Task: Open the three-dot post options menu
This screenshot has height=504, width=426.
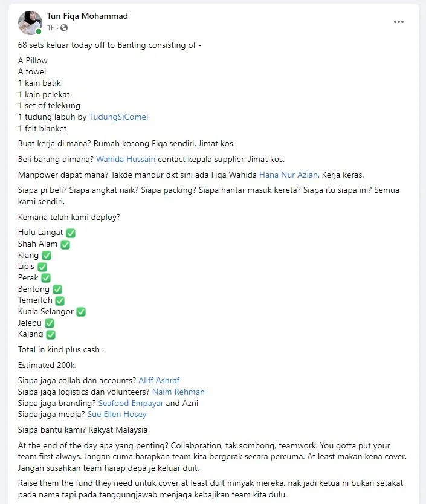Action: pos(398,22)
